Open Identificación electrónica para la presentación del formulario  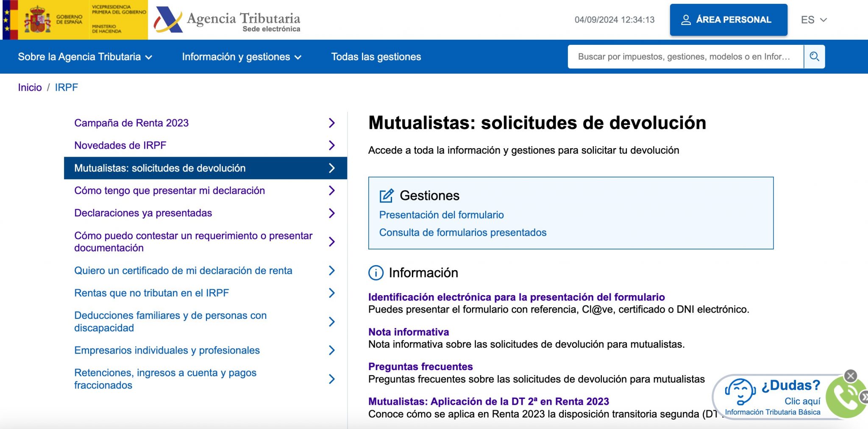pyautogui.click(x=516, y=297)
